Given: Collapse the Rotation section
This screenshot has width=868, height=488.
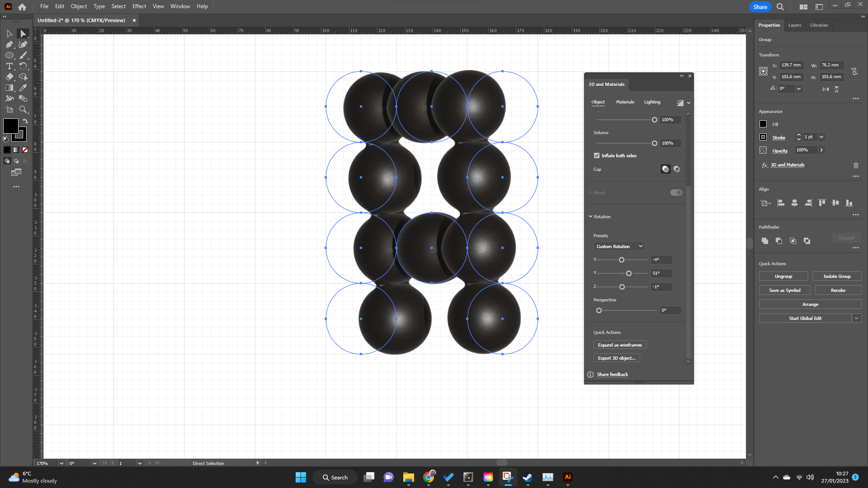Looking at the screenshot, I should click(x=590, y=216).
